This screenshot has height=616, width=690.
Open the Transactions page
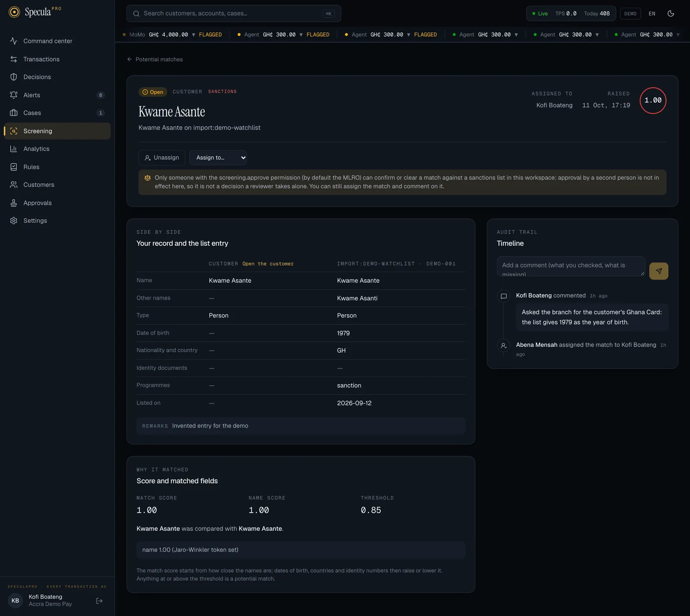57,59
